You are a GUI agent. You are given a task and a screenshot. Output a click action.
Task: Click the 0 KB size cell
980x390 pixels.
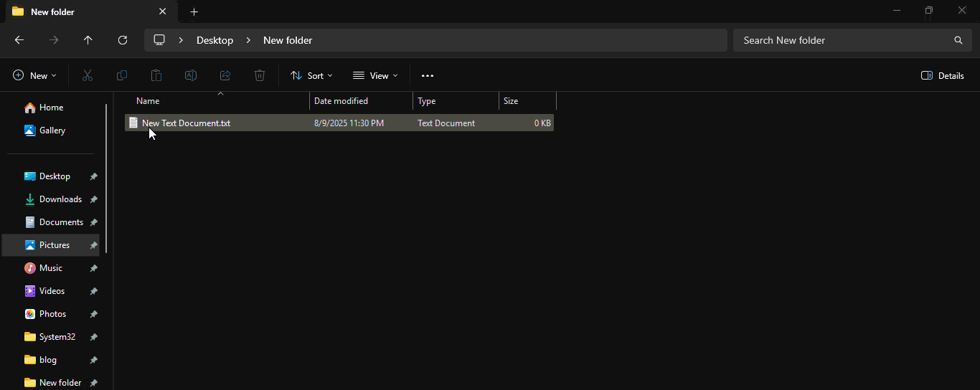click(x=542, y=123)
